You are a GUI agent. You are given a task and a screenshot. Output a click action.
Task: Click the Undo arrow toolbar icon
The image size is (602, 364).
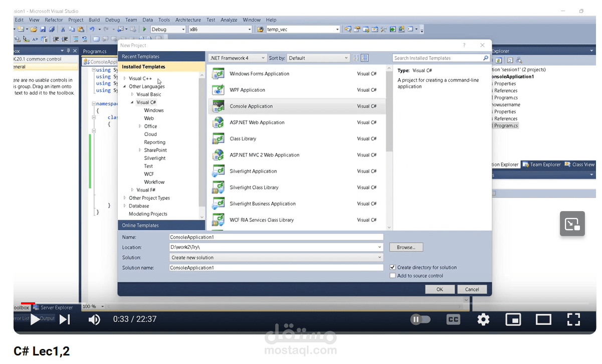(92, 29)
